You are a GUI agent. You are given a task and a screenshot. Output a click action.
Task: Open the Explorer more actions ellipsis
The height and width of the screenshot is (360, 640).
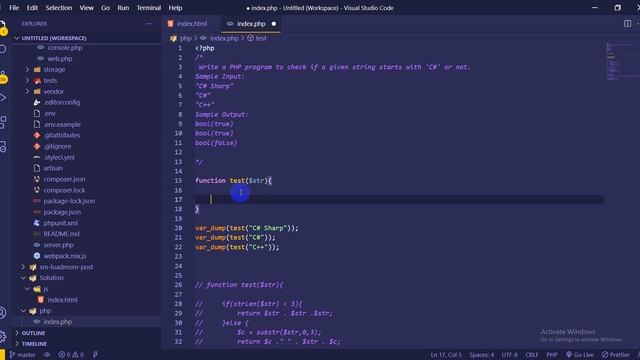(x=149, y=24)
